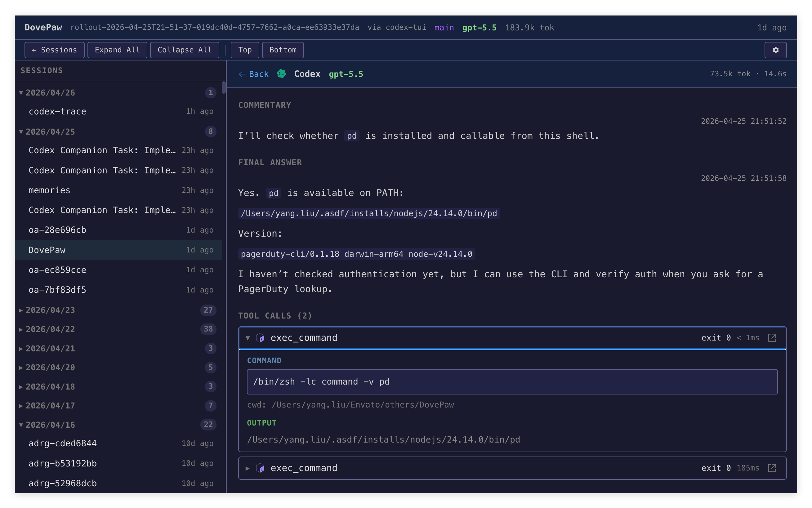Click the pagerduty-cli version string
This screenshot has height=508, width=812.
click(x=356, y=254)
